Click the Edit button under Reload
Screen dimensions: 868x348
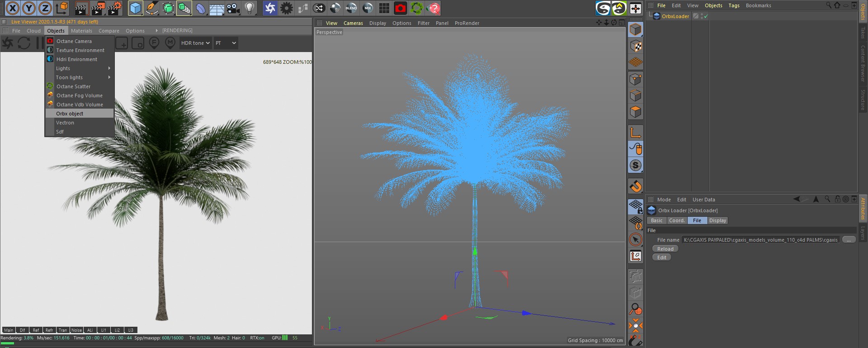(661, 257)
